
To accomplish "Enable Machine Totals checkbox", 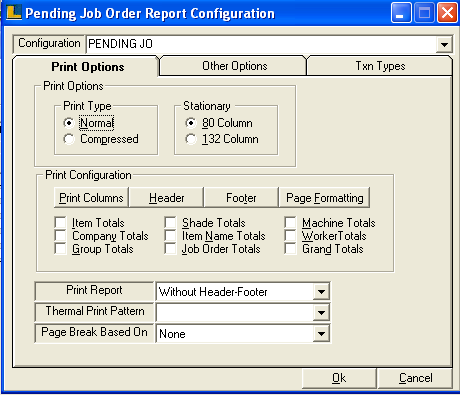I will coord(290,222).
